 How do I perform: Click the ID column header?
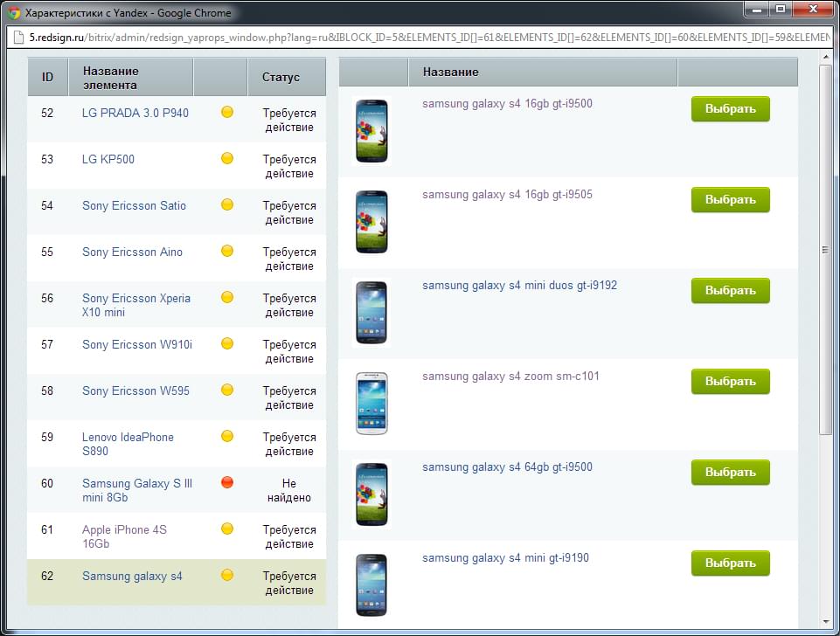tap(48, 77)
